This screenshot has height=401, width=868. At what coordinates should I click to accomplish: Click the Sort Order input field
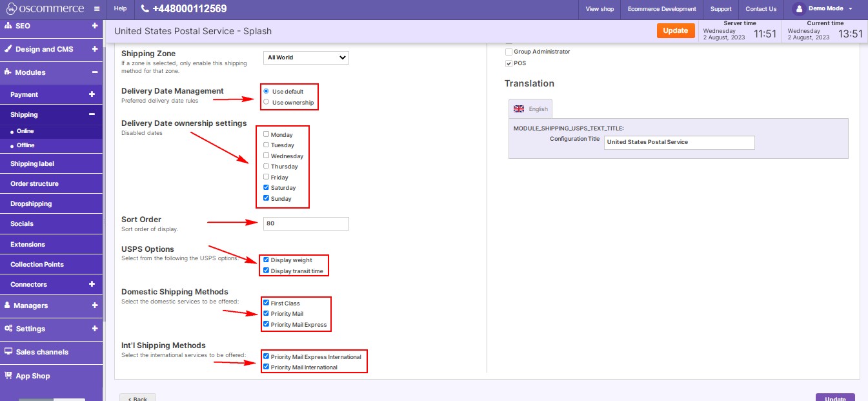click(x=306, y=223)
